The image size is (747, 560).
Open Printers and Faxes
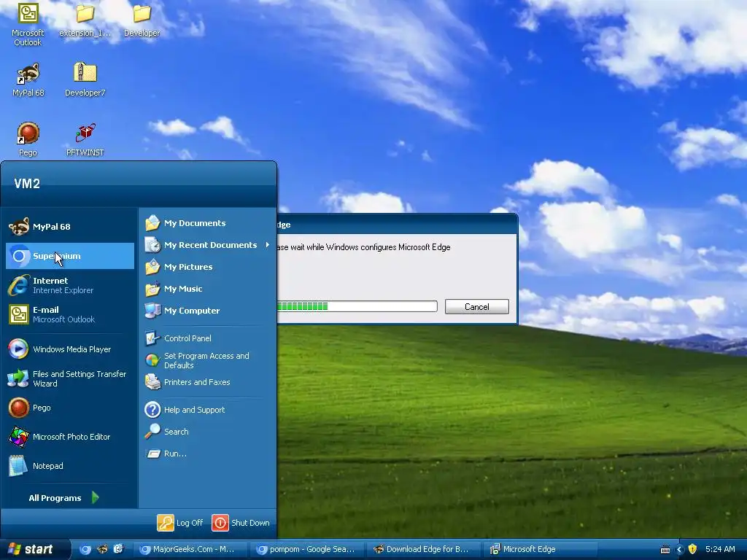pyautogui.click(x=207, y=382)
